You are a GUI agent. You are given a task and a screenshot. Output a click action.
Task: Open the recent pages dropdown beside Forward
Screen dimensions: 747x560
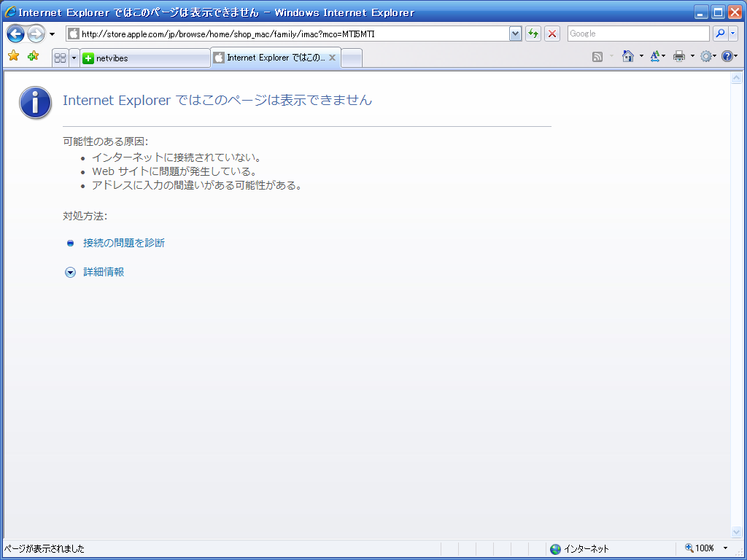[53, 34]
